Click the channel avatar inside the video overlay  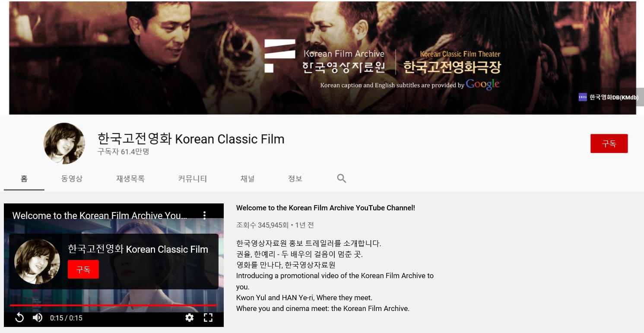(37, 261)
